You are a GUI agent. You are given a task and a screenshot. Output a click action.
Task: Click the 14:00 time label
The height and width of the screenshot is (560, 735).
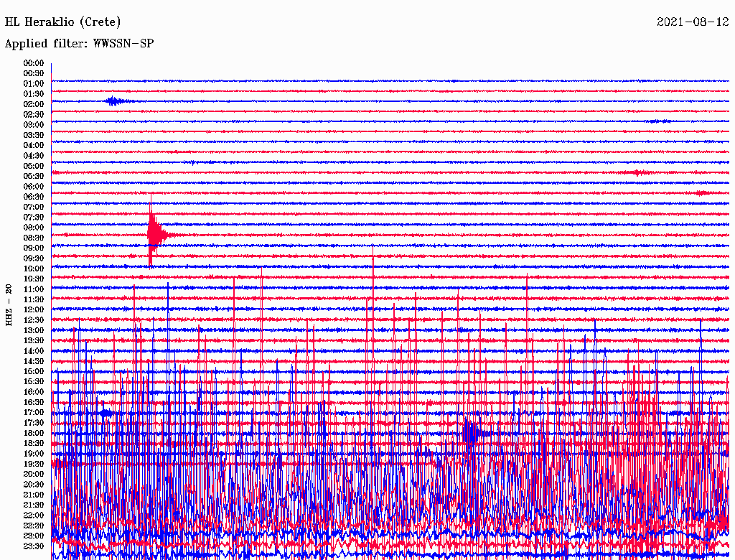point(34,350)
